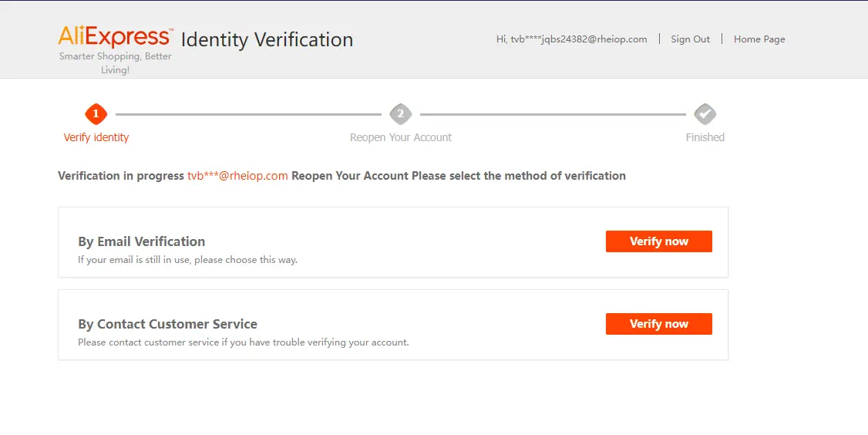The height and width of the screenshot is (435, 868).
Task: Select the By Contact Customer Service heading
Action: pos(168,324)
